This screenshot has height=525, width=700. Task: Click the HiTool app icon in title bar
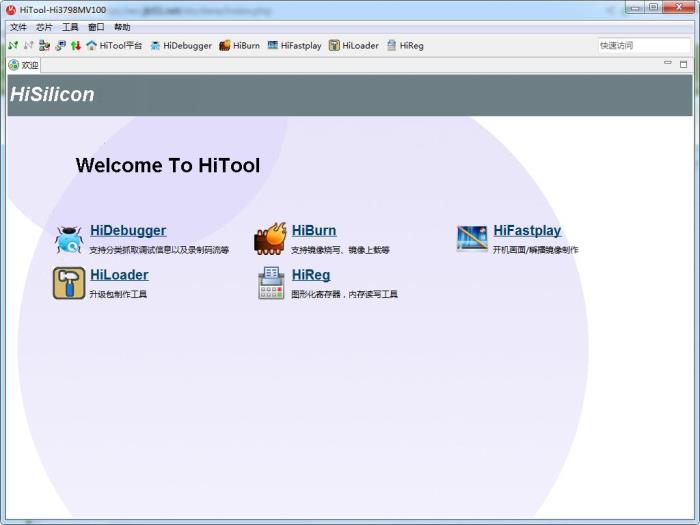[11, 9]
